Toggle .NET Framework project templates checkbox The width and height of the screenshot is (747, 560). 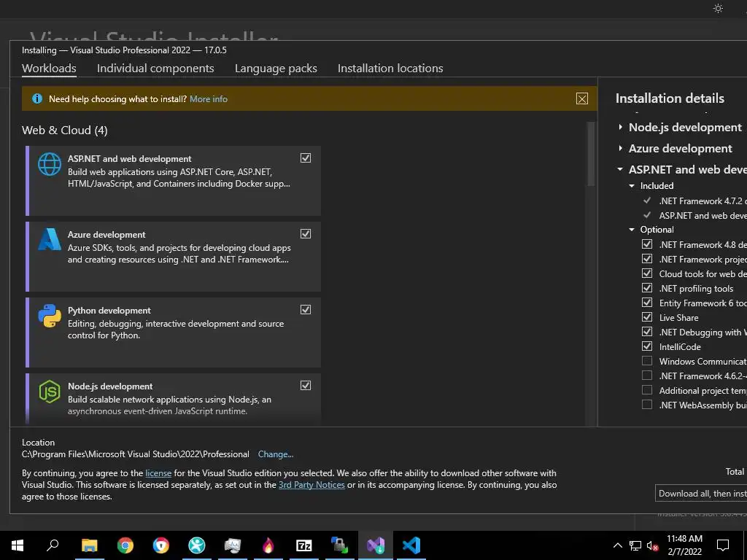click(x=647, y=259)
